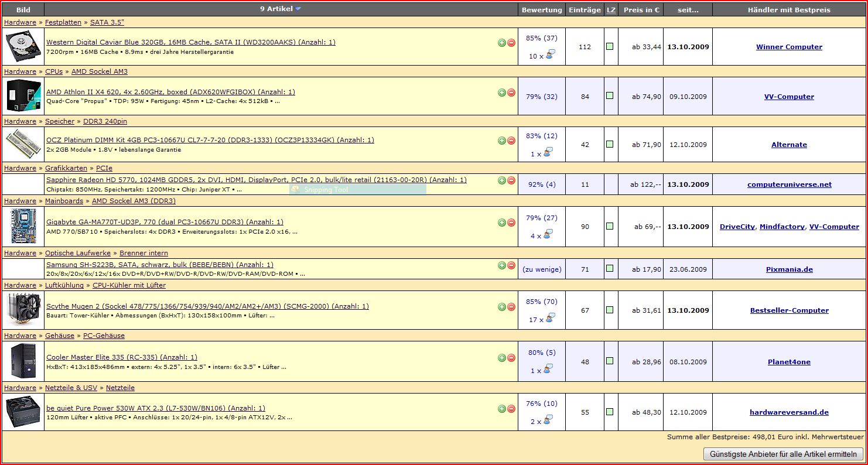Open Festplatten category breadcrumb
Image resolution: width=868 pixels, height=465 pixels.
63,22
